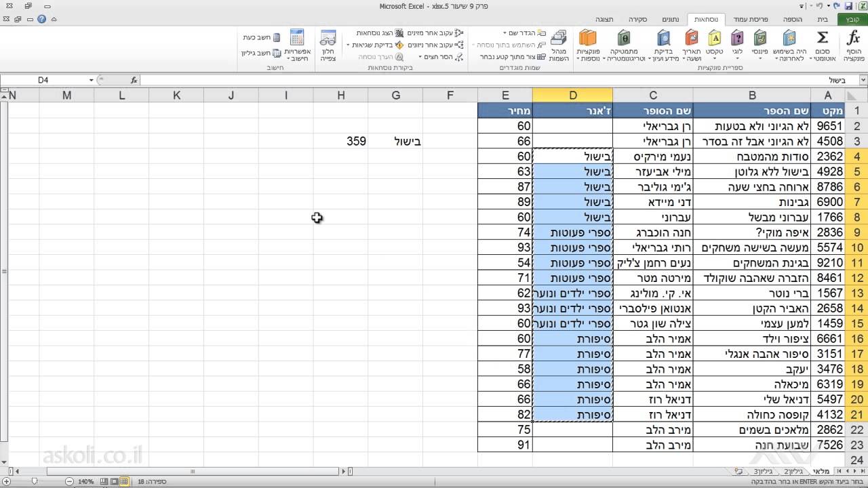Viewport: 868px width, 488px height.
Task: Click the horizontal scrollbar thumb
Action: pyautogui.click(x=194, y=471)
